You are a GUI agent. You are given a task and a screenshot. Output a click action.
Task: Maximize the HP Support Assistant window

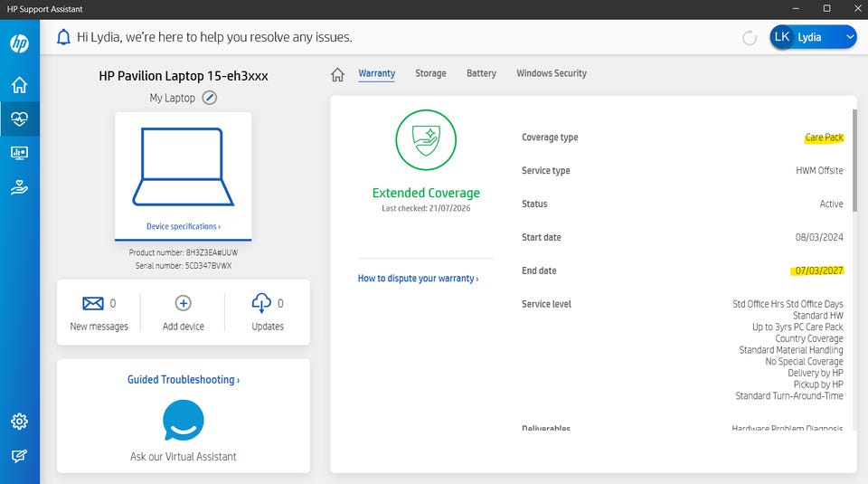point(826,9)
